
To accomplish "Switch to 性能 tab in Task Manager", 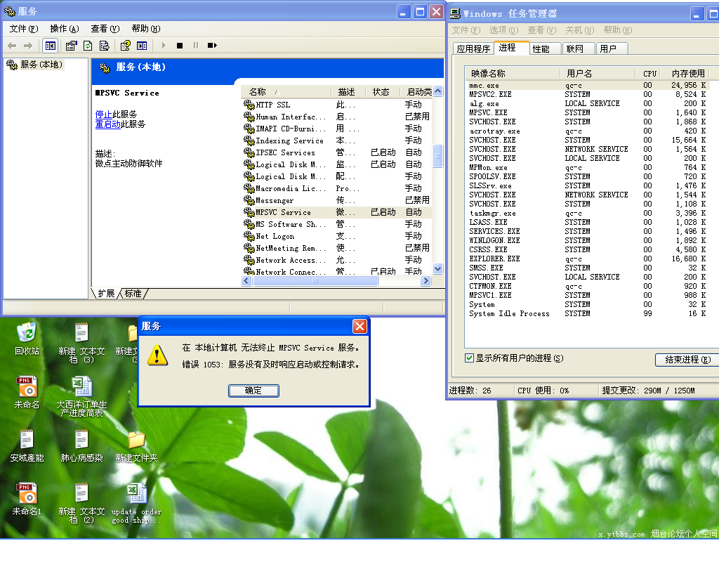I will [545, 48].
